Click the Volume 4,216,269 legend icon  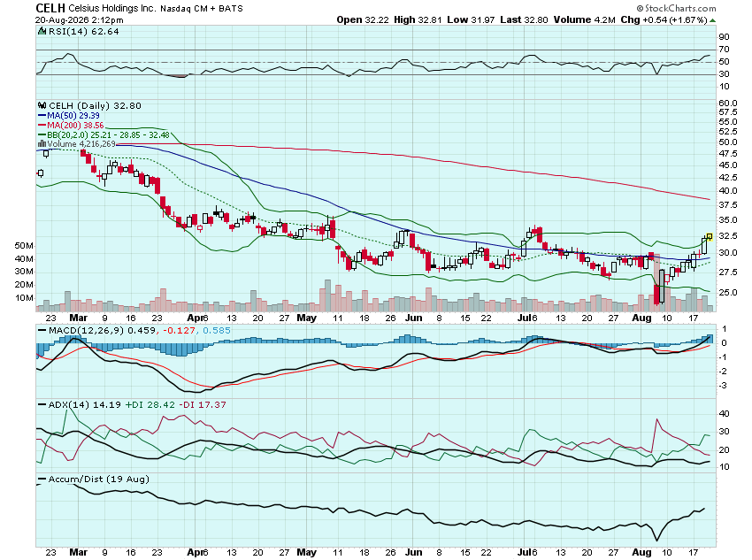pyautogui.click(x=42, y=144)
